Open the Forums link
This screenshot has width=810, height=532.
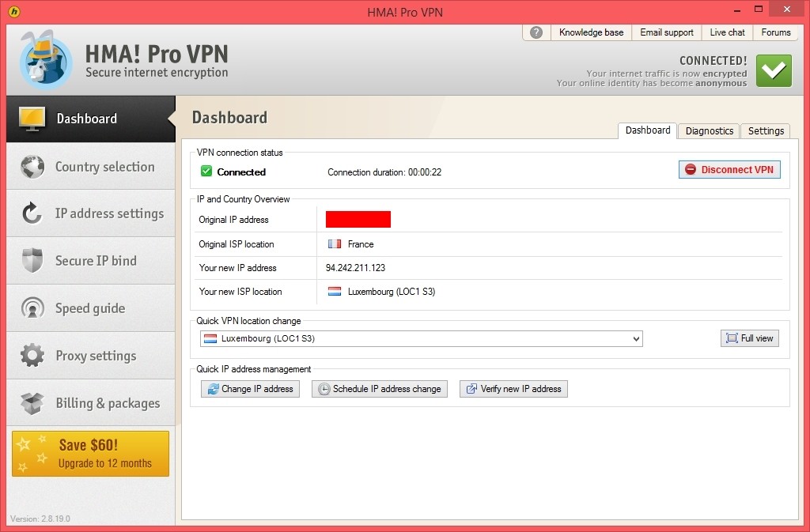(775, 32)
